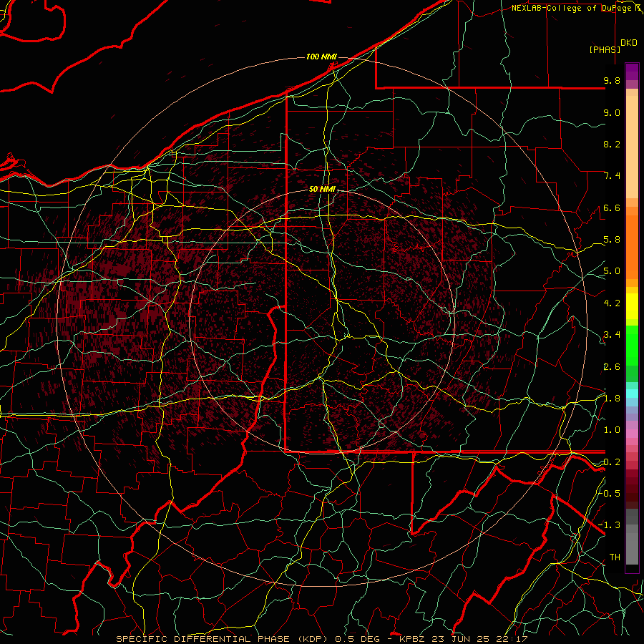Screen dimensions: 644x644
Task: Click the 3.4 value on the legend
Action: coord(612,335)
